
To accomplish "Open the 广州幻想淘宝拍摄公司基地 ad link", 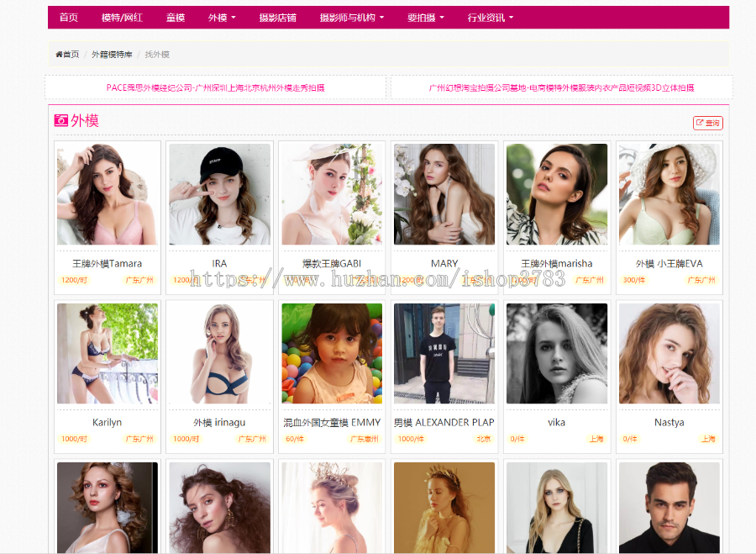I will tap(561, 87).
